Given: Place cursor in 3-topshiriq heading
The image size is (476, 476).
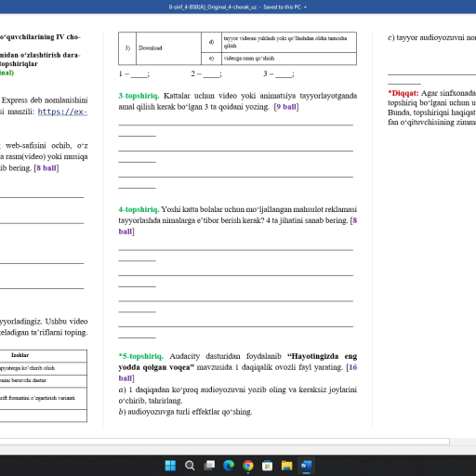Looking at the screenshot, I should coord(139,96).
